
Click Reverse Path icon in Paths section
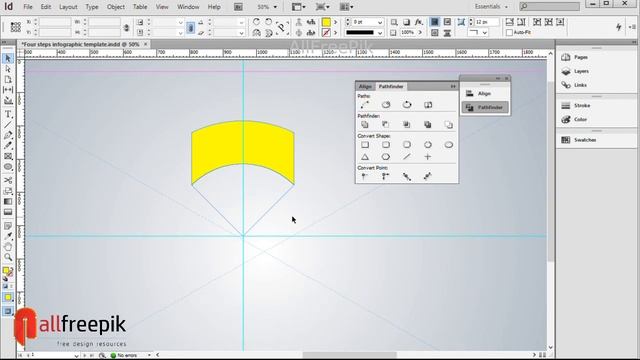pos(428,105)
